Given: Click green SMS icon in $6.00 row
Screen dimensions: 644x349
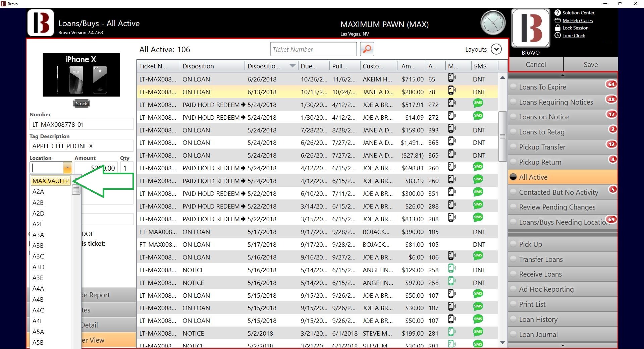Looking at the screenshot, I should click(478, 255).
